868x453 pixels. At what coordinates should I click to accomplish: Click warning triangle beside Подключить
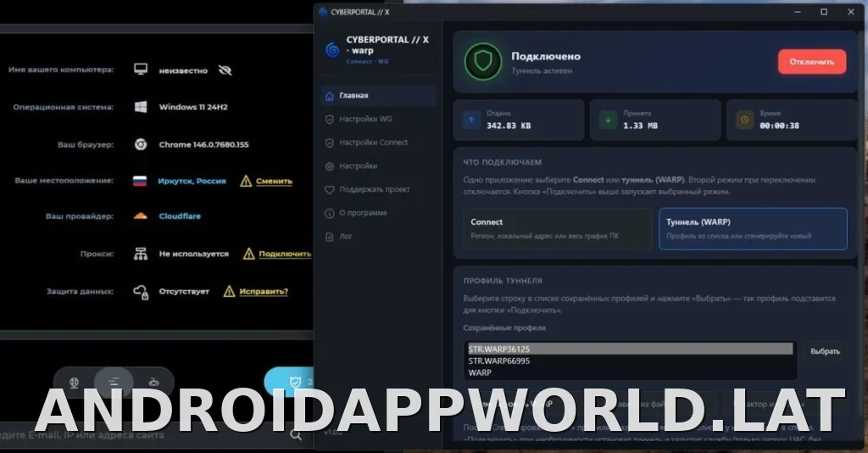249,254
